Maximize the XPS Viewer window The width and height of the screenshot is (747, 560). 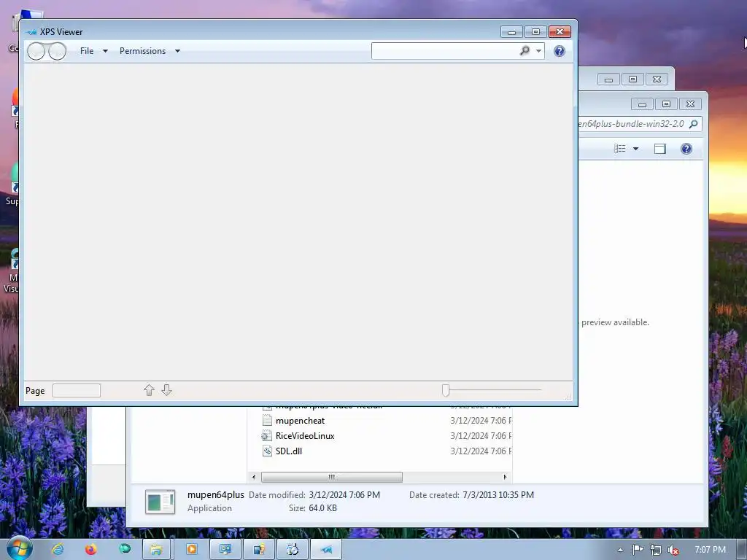(x=535, y=32)
